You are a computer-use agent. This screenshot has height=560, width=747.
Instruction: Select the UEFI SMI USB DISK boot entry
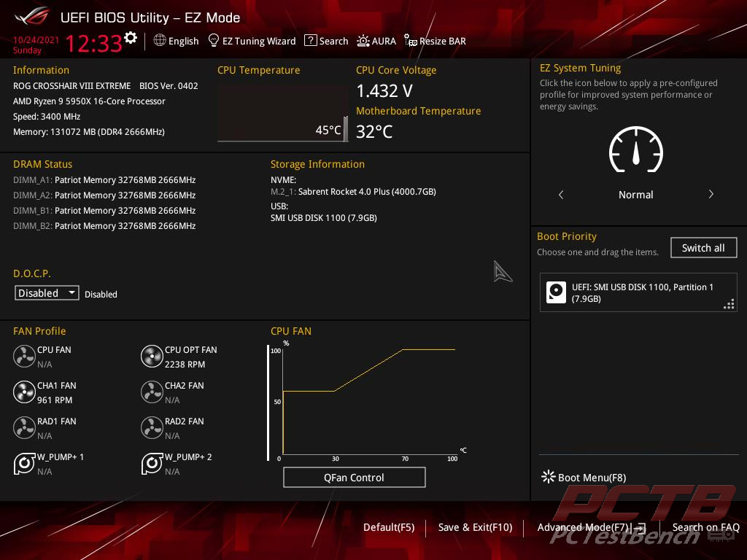pyautogui.click(x=638, y=293)
